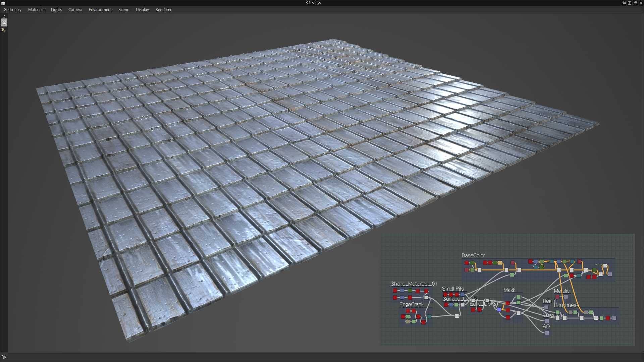Open the Lights menu

pos(56,10)
